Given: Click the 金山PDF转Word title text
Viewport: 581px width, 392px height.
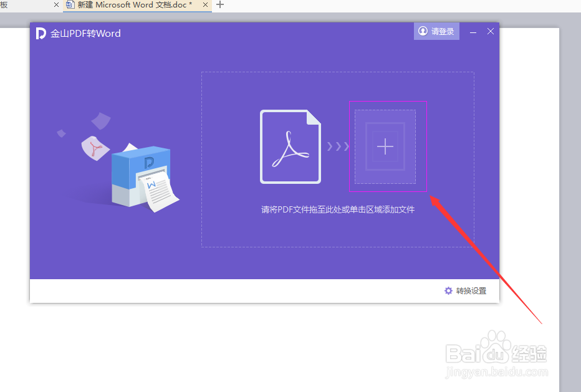Looking at the screenshot, I should coord(85,34).
